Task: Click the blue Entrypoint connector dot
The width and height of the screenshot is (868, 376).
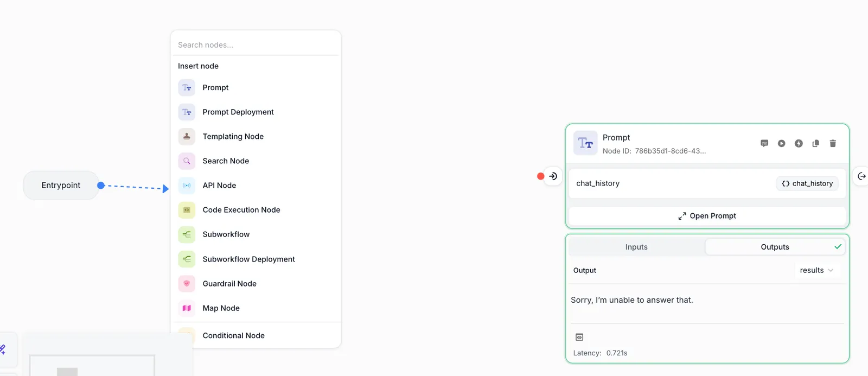Action: point(101,186)
